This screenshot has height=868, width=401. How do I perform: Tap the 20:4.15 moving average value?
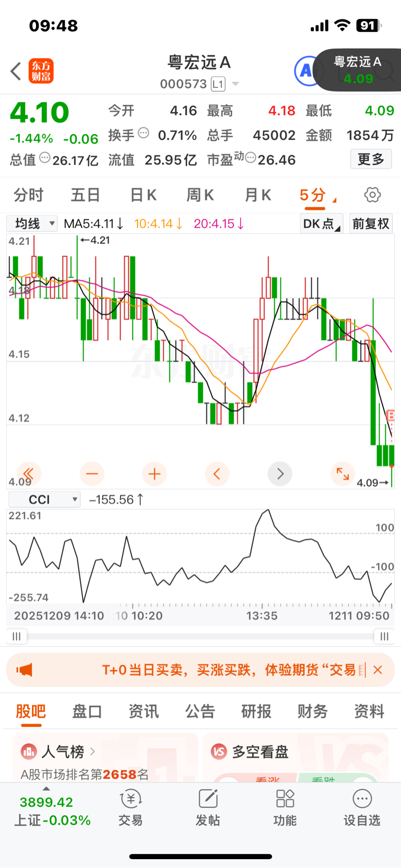click(219, 223)
